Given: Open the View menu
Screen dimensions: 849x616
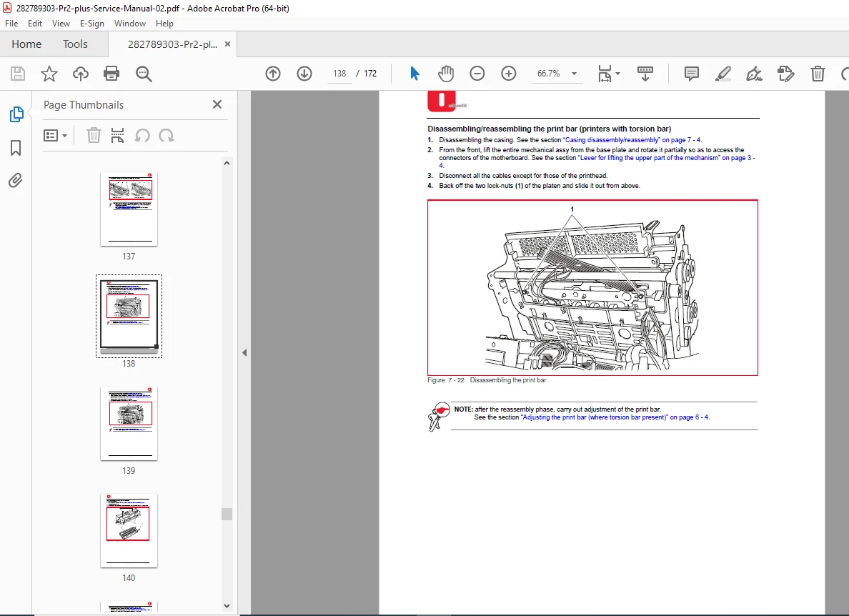Looking at the screenshot, I should pos(61,24).
